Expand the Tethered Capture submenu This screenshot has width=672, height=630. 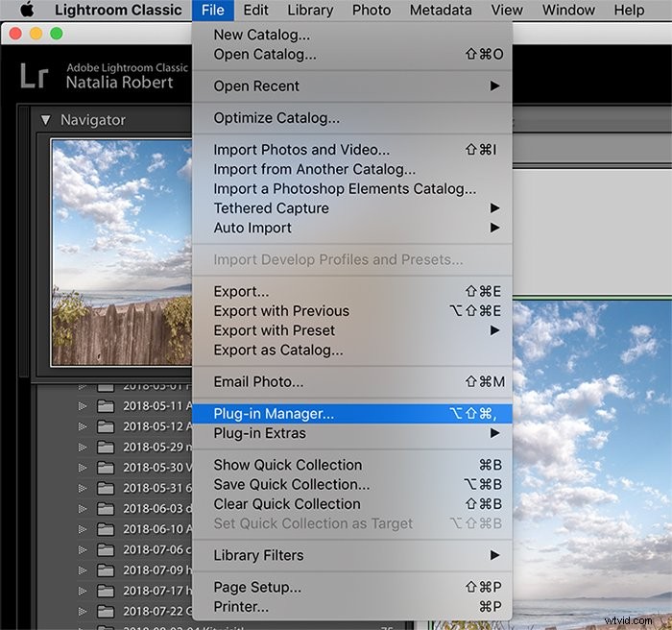click(352, 208)
